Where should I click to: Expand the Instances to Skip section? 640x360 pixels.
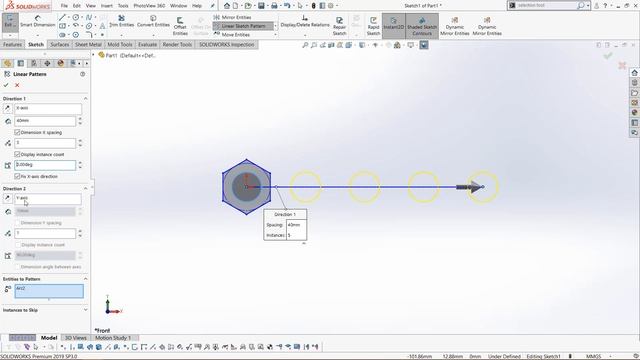click(x=85, y=310)
